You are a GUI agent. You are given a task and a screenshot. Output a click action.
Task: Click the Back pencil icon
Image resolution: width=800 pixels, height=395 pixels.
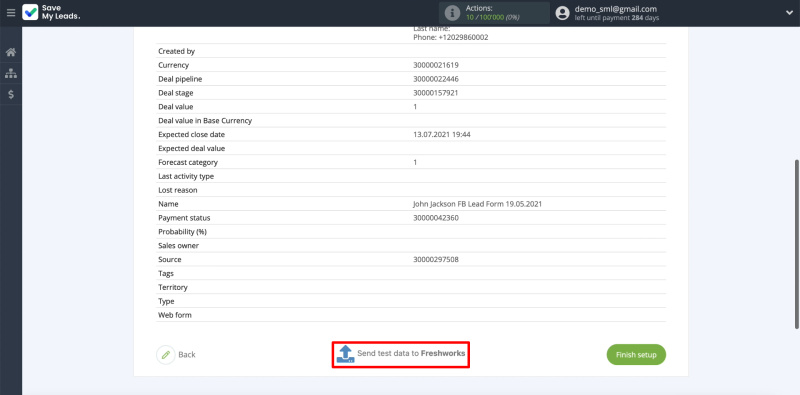click(x=165, y=354)
